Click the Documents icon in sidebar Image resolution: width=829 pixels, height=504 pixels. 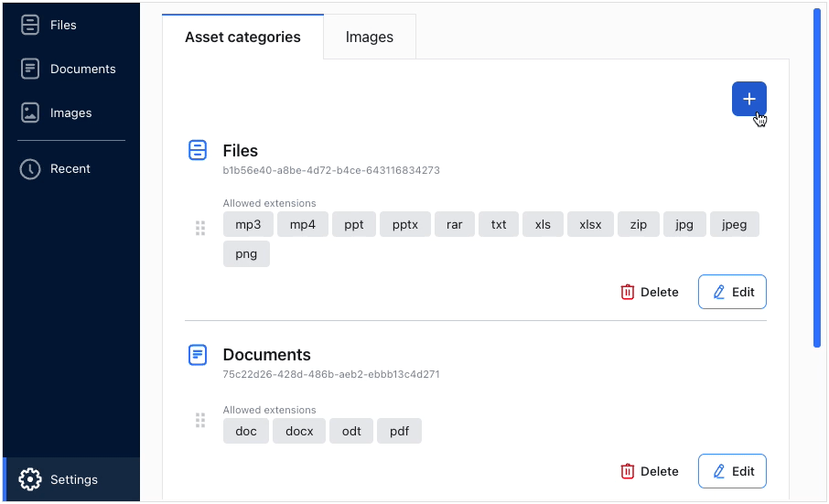pyautogui.click(x=30, y=69)
